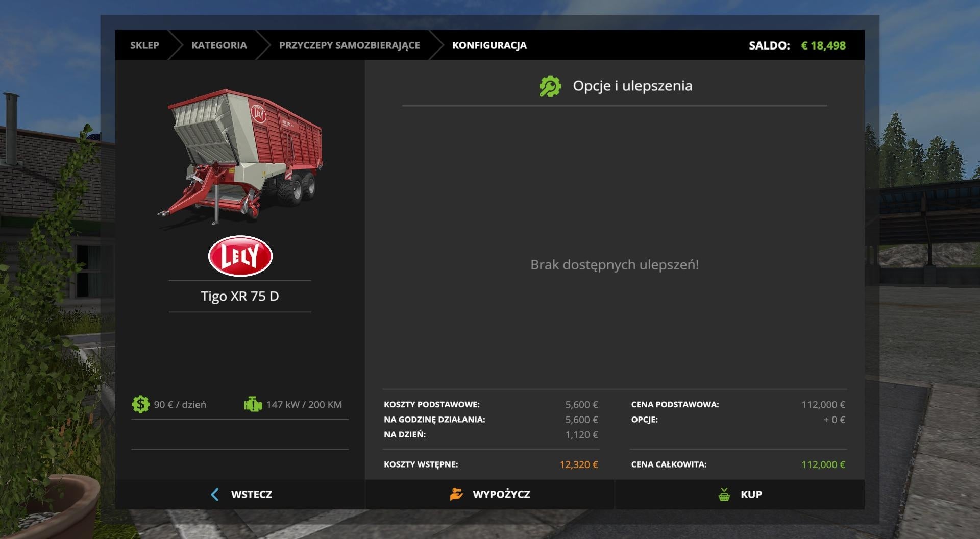
Task: Click the 90 € / dzień text
Action: tap(180, 405)
